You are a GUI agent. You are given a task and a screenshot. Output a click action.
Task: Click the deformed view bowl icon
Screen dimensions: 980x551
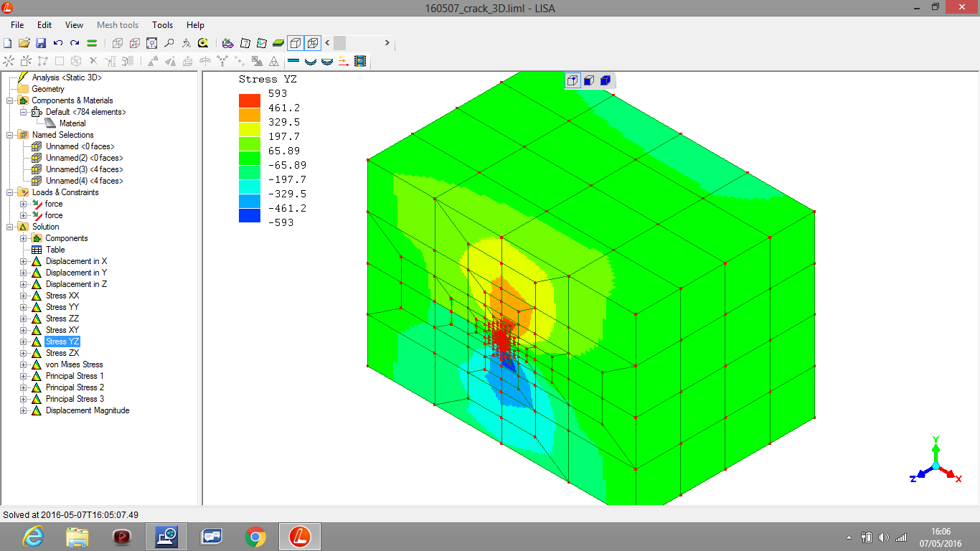pyautogui.click(x=311, y=62)
